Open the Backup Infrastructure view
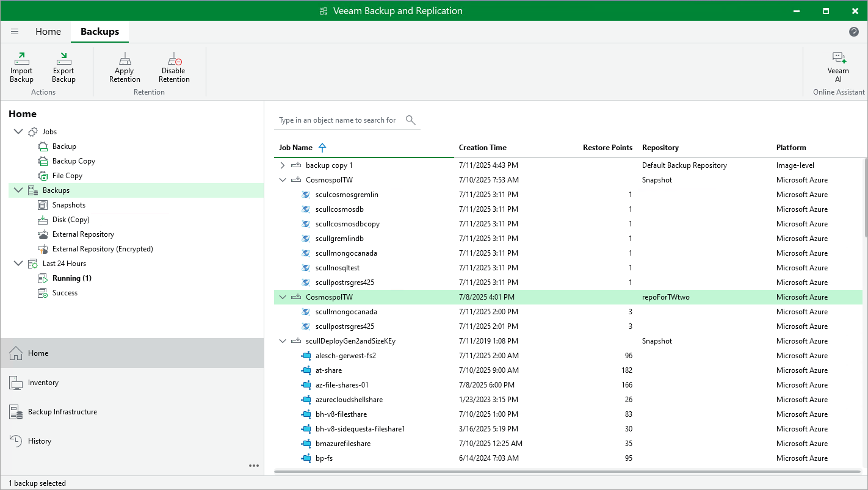The image size is (868, 490). tap(132, 412)
